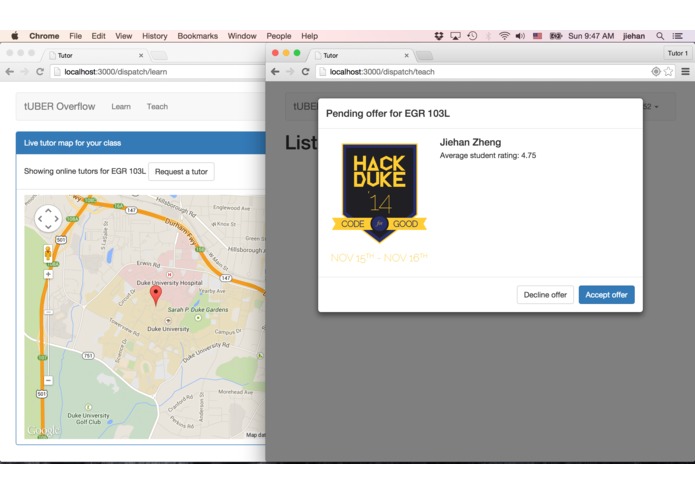695x494 pixels.
Task: Open the Window menu
Action: click(242, 36)
